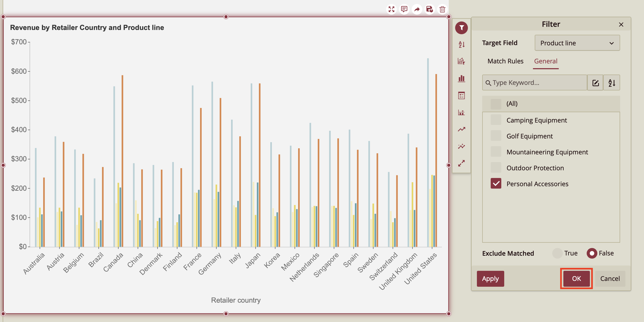Toggle the (All) checkbox
The width and height of the screenshot is (644, 322).
(x=496, y=104)
